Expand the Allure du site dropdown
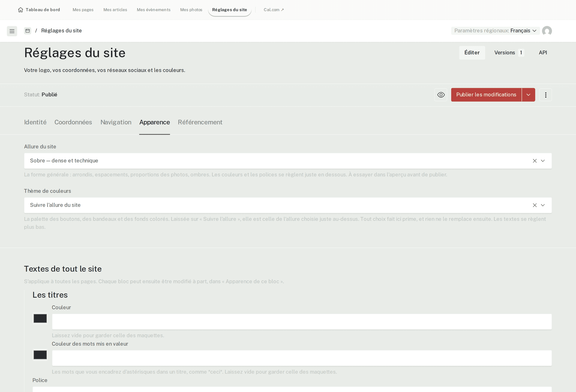The width and height of the screenshot is (576, 392). point(543,161)
